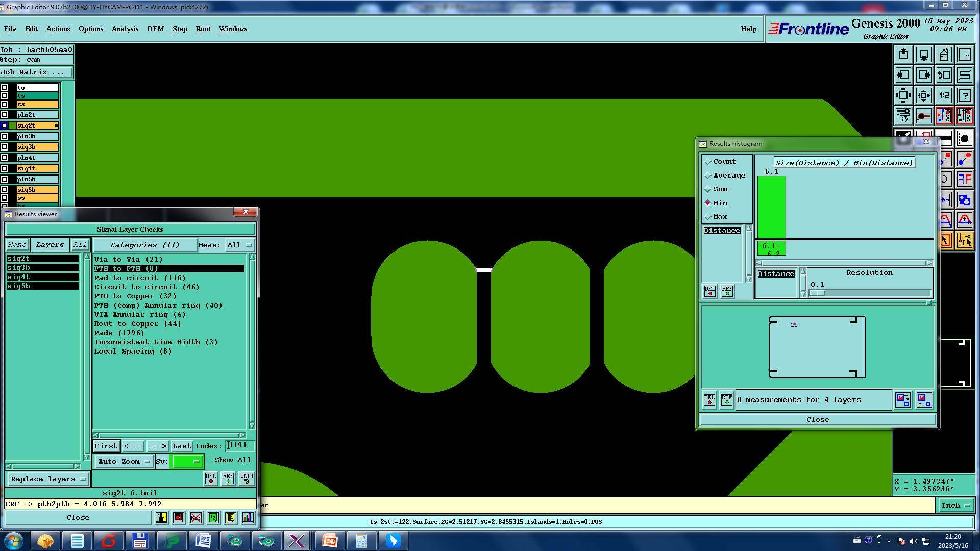
Task: Toggle the checkbox beside layer sig4t
Action: [x=4, y=168]
